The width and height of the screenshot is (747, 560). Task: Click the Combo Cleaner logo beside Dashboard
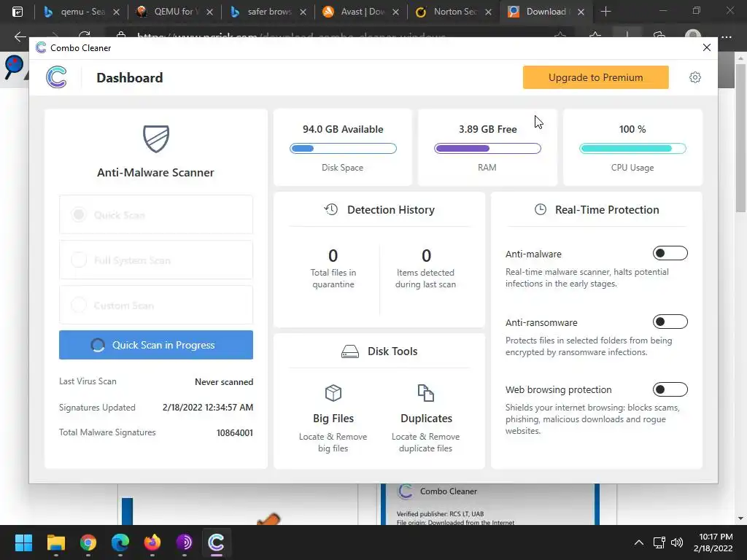56,77
